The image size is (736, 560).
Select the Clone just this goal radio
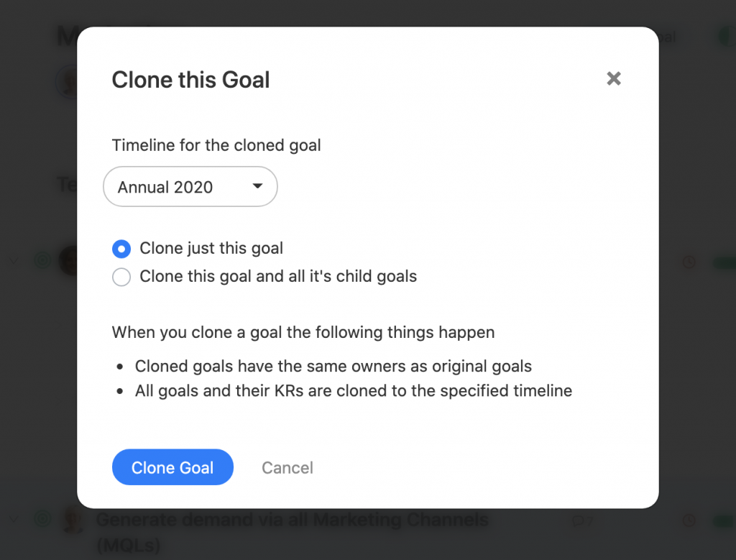121,249
